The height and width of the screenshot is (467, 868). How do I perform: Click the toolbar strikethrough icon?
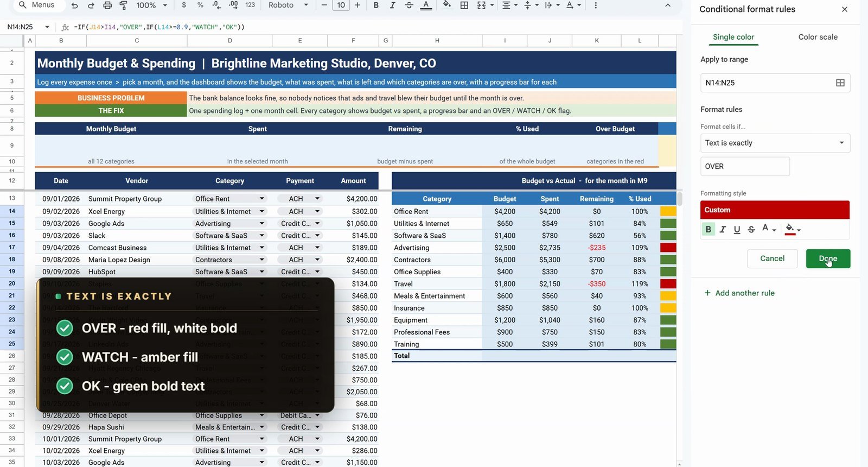pos(409,5)
